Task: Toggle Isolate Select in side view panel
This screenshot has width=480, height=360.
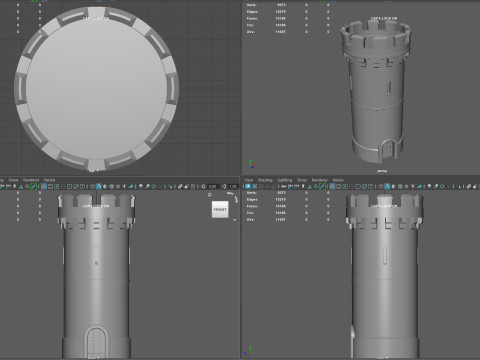Action: [x=458, y=187]
